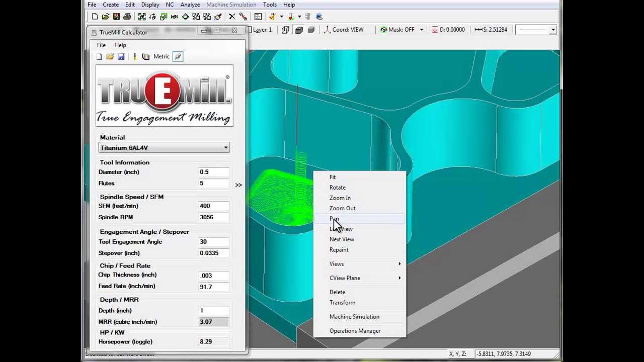The height and width of the screenshot is (362, 644).
Task: Toggle the Metric units button
Action: 162,56
